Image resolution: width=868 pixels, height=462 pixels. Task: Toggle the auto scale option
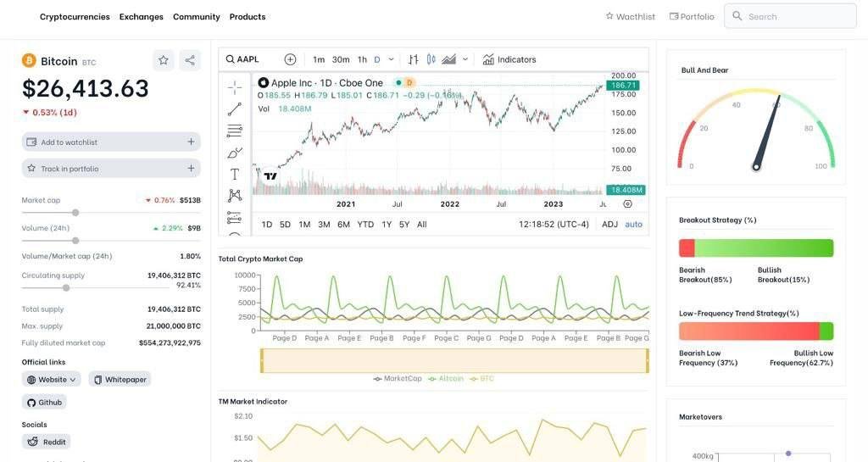pos(634,225)
